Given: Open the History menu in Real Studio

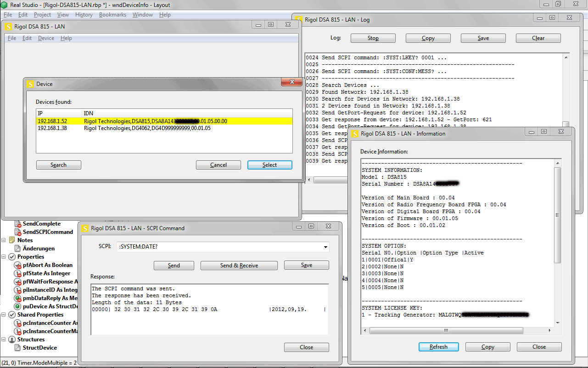Looking at the screenshot, I should point(84,15).
